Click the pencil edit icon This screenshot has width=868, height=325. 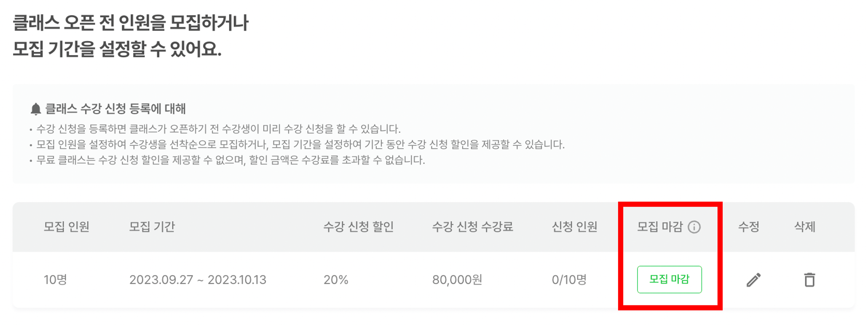[x=753, y=280]
